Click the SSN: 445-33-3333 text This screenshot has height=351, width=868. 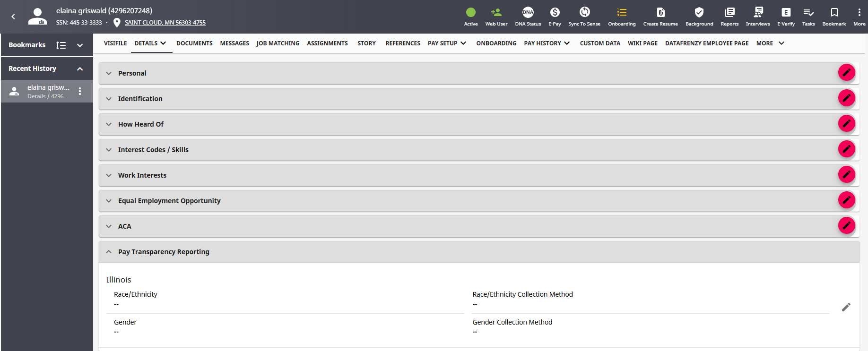click(x=79, y=23)
